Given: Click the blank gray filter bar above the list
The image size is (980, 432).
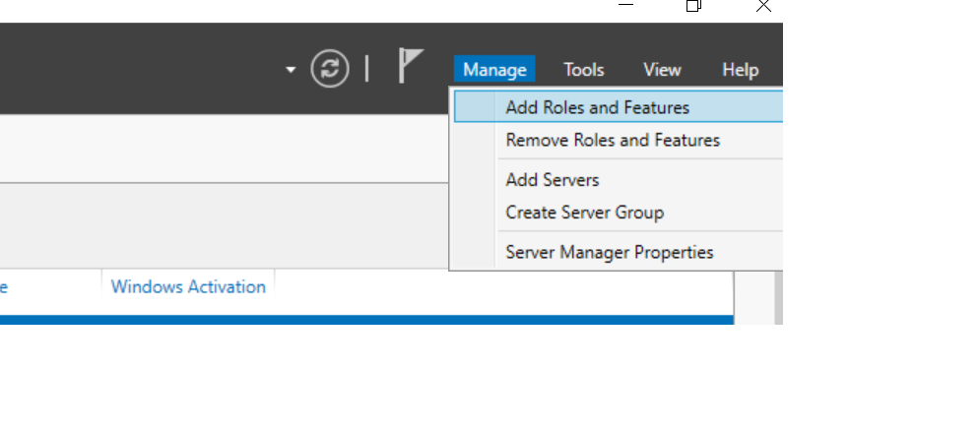Looking at the screenshot, I should (x=217, y=226).
